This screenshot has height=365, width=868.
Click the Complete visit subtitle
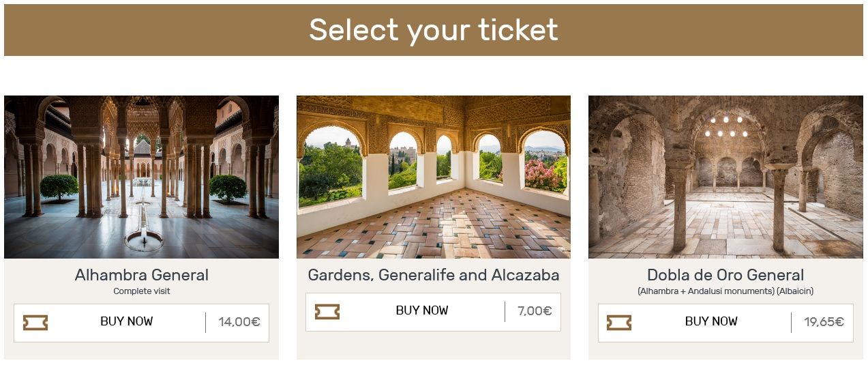[x=142, y=291]
